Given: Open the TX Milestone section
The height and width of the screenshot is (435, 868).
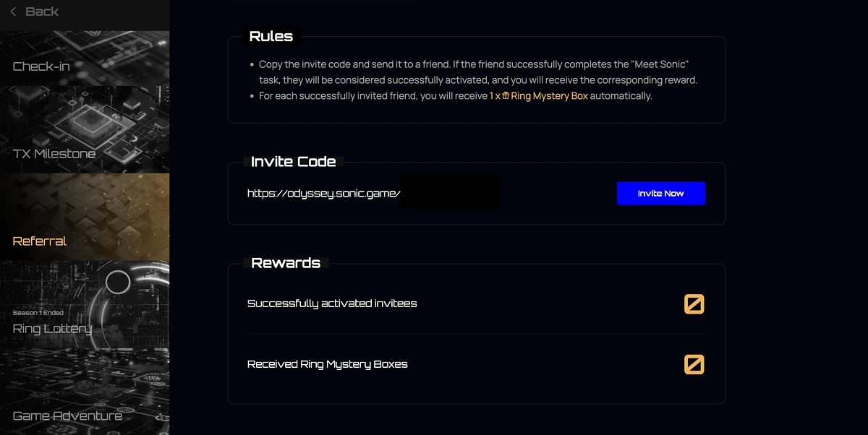Looking at the screenshot, I should point(85,130).
